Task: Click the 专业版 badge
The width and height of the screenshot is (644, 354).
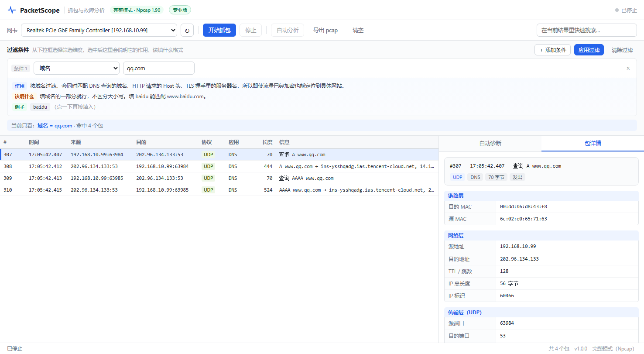Action: pyautogui.click(x=180, y=10)
